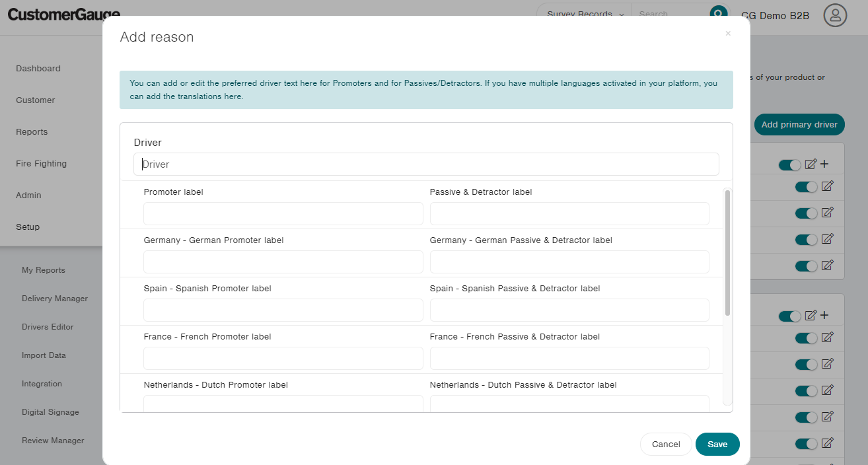Click the Save button

(x=717, y=445)
